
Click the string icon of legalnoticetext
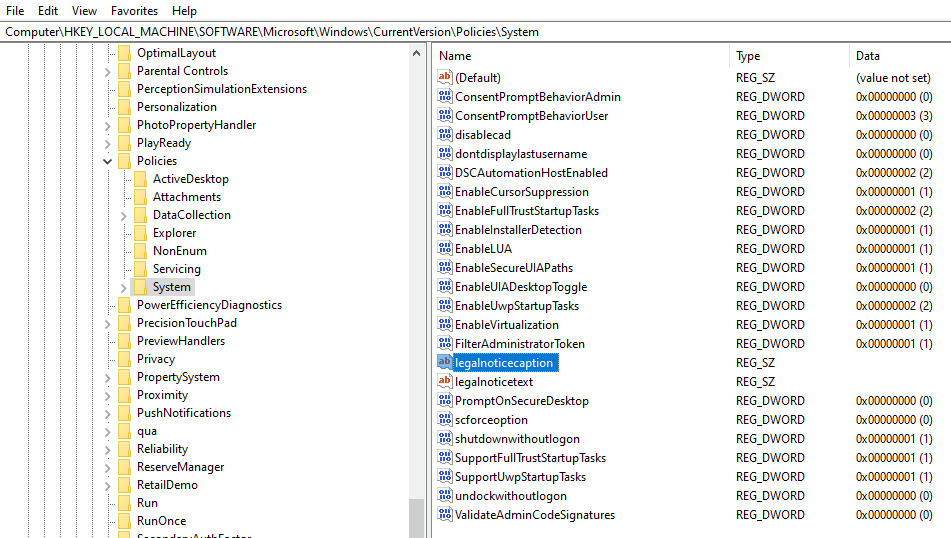pos(445,382)
